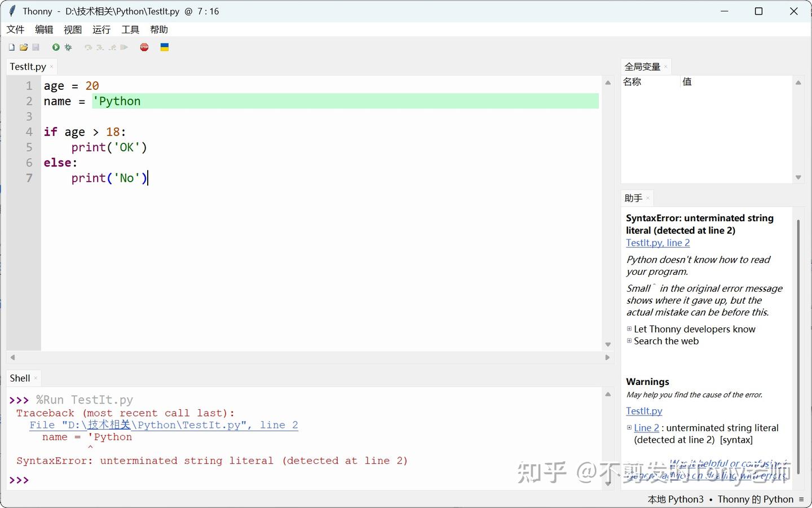Click the Ukraine flag icon in the toolbar

click(165, 47)
